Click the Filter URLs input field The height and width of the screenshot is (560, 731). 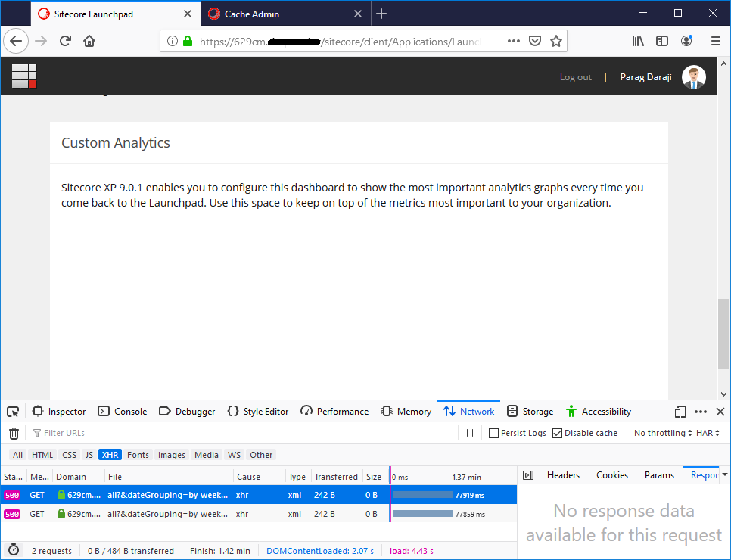pos(242,433)
